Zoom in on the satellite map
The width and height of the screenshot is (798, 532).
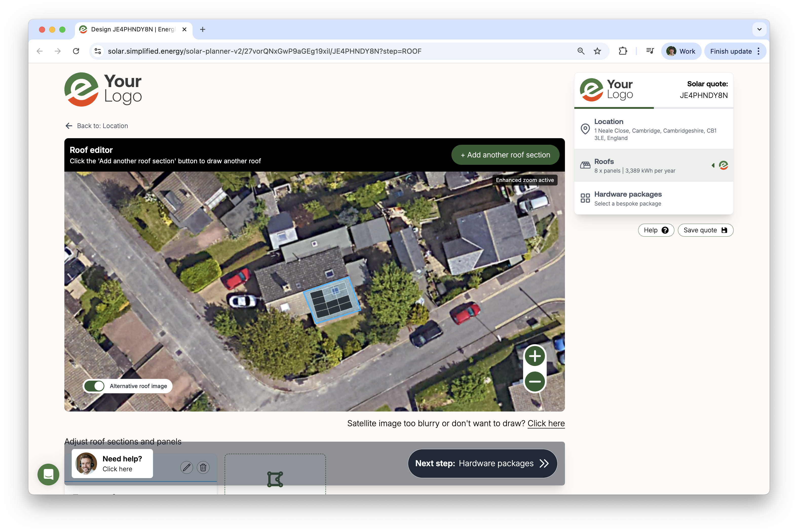(x=535, y=356)
